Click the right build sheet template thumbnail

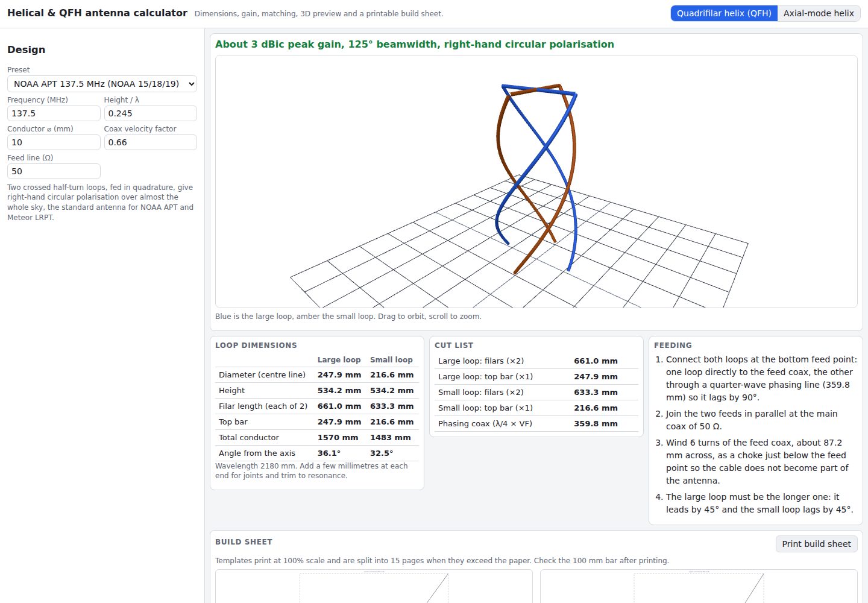click(x=699, y=586)
